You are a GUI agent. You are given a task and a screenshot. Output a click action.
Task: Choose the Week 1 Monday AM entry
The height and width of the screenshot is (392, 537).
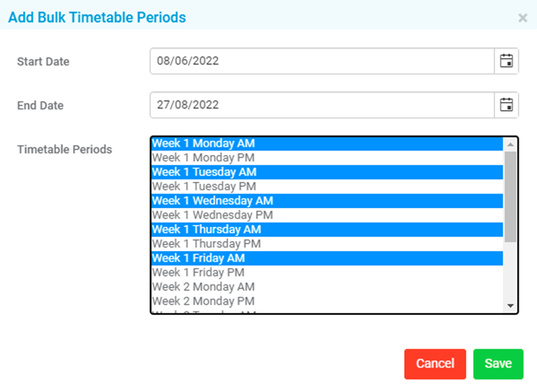click(x=328, y=143)
